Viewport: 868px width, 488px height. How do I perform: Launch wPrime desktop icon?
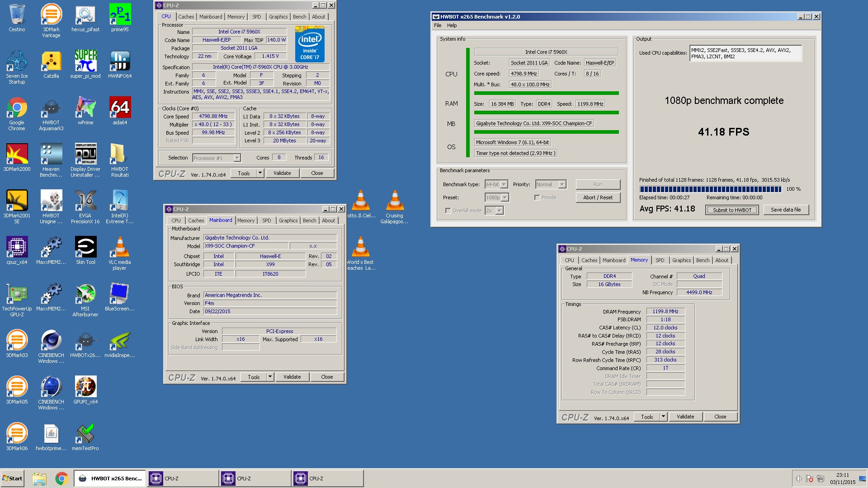point(85,111)
